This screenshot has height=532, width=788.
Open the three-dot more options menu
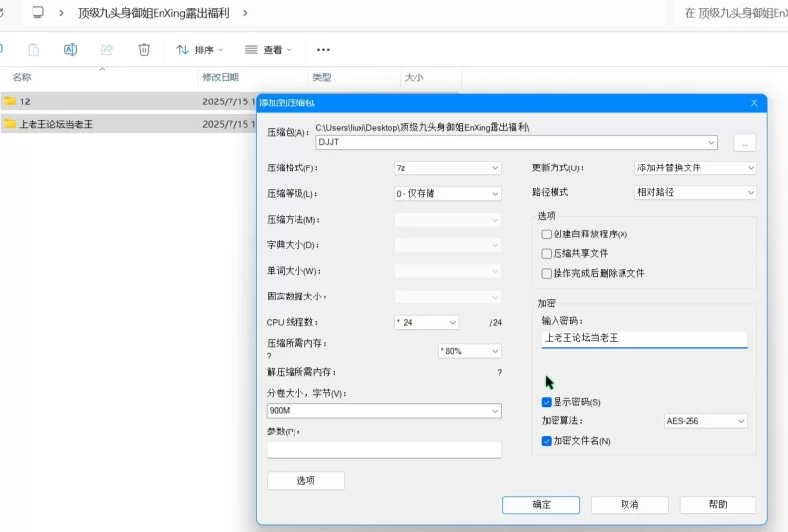click(x=323, y=50)
